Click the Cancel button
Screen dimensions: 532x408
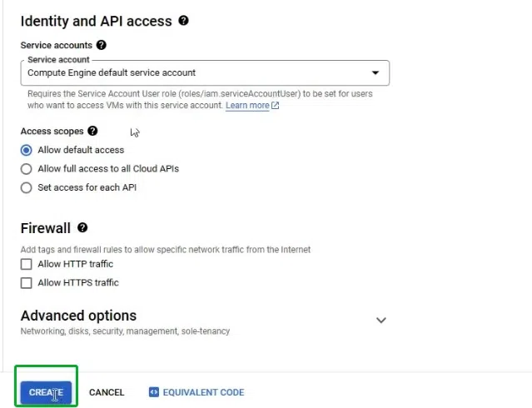pos(107,392)
